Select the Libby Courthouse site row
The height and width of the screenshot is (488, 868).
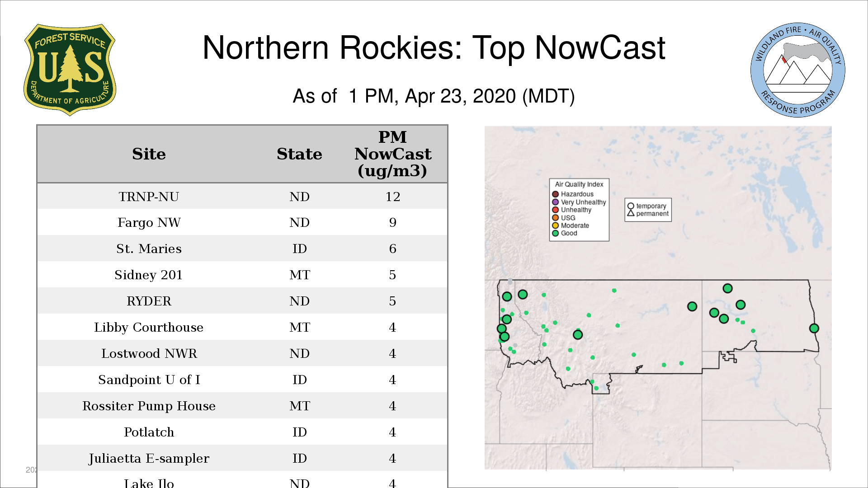click(x=149, y=327)
